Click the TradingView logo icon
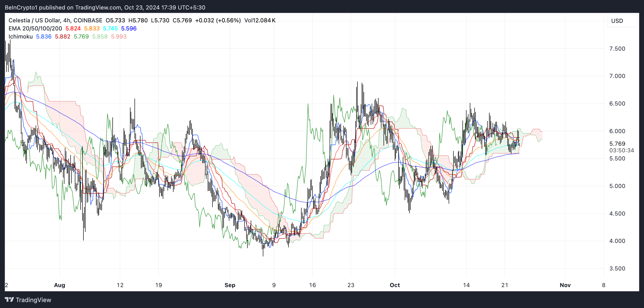The image size is (644, 308). click(x=9, y=299)
